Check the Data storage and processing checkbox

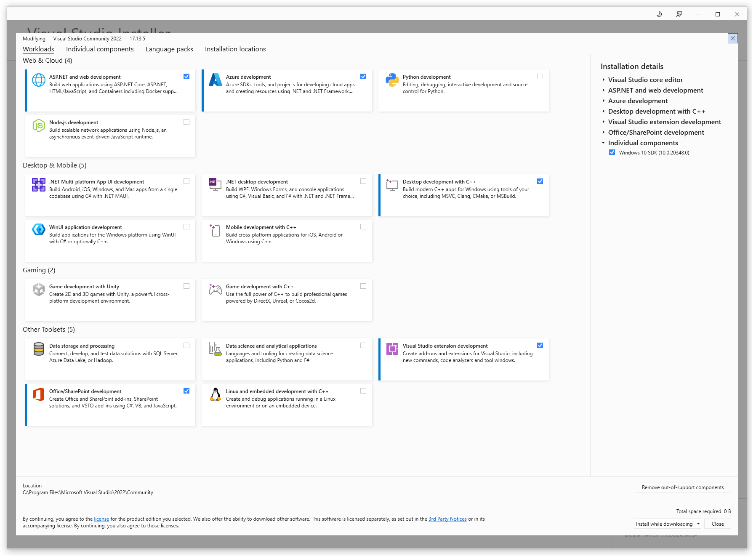click(186, 346)
